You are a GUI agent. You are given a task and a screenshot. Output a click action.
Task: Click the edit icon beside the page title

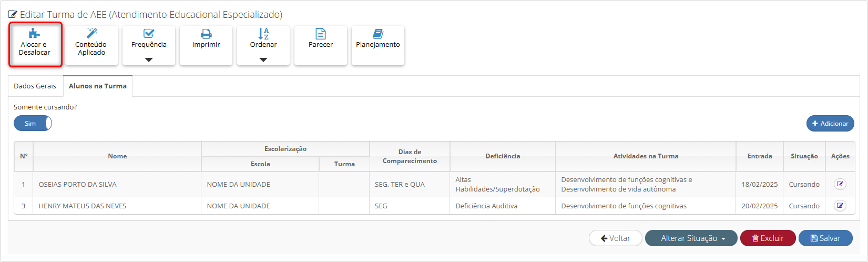coord(13,15)
